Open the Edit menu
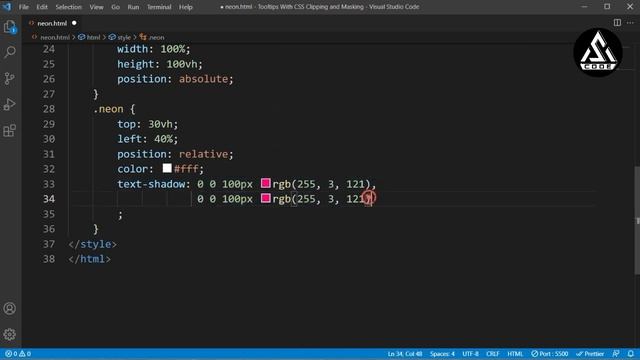The width and height of the screenshot is (640, 360). coord(42,7)
